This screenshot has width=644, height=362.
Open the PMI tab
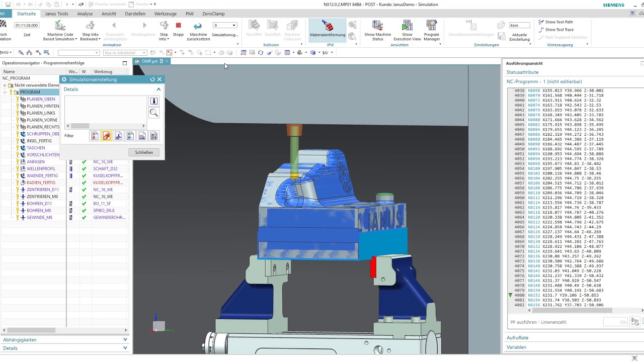coord(189,14)
